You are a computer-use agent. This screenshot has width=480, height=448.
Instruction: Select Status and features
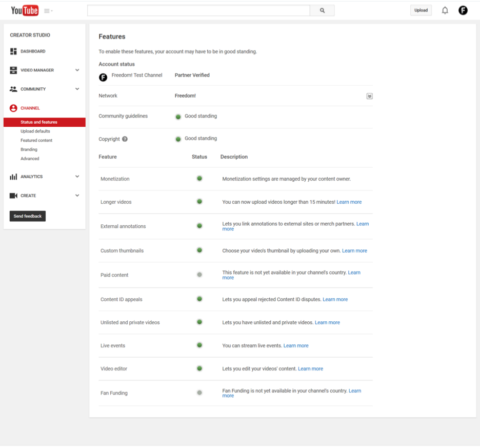click(x=45, y=122)
